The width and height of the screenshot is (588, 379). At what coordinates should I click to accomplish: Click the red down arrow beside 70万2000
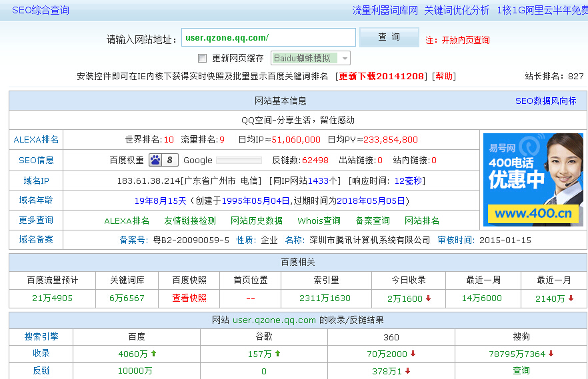(x=413, y=354)
